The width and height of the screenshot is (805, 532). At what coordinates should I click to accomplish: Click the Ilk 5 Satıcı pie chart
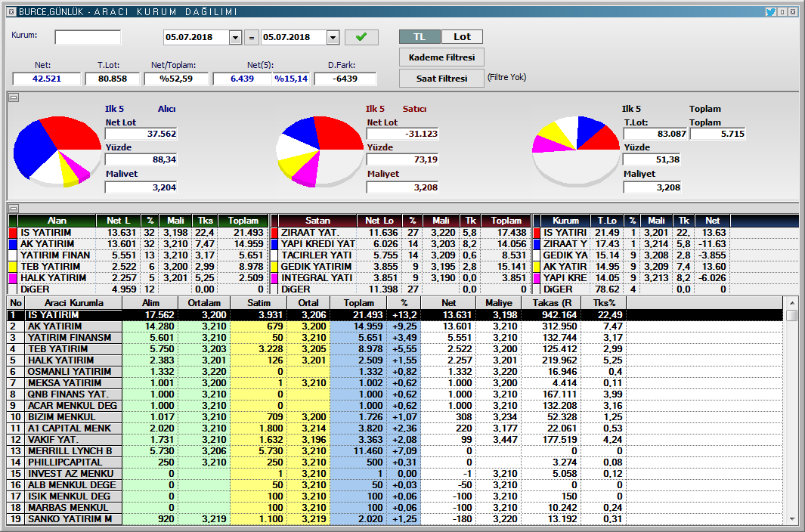(320, 151)
